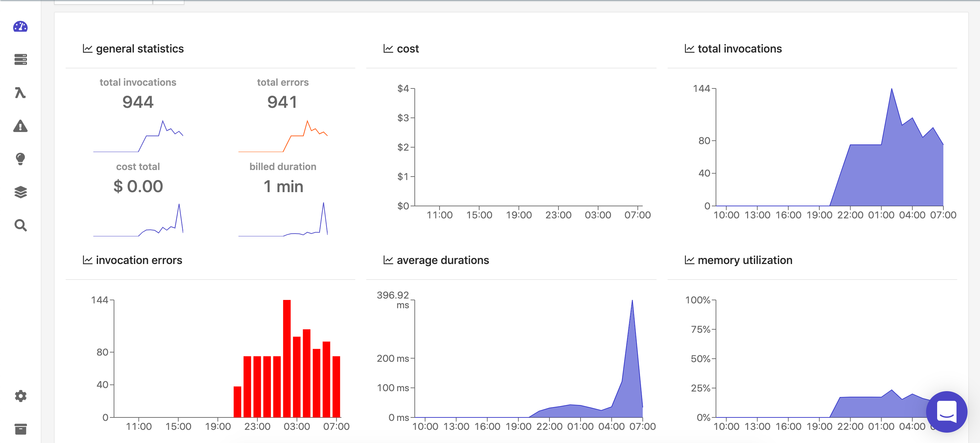Image resolution: width=980 pixels, height=443 pixels.
Task: Click the 396.92 ms axis label
Action: pos(393,300)
